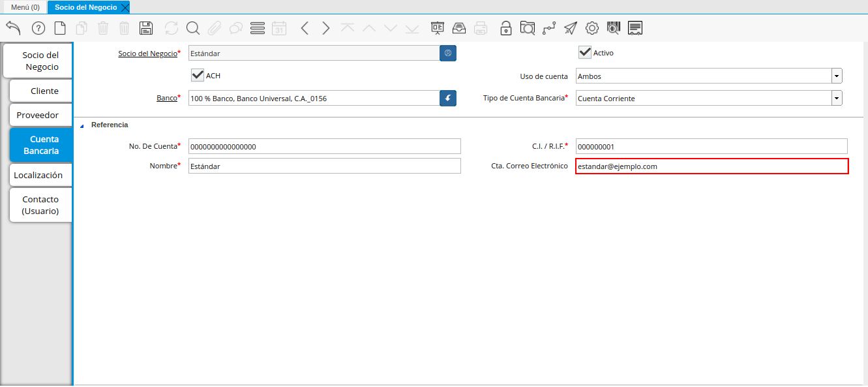
Task: Open the search magnifier lookup icon
Action: coord(192,28)
